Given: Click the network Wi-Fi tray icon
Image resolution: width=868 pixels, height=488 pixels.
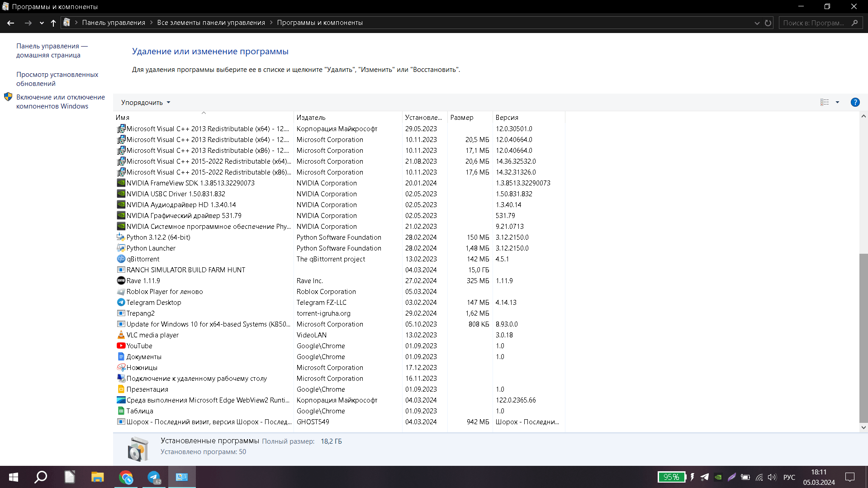Looking at the screenshot, I should [x=759, y=477].
